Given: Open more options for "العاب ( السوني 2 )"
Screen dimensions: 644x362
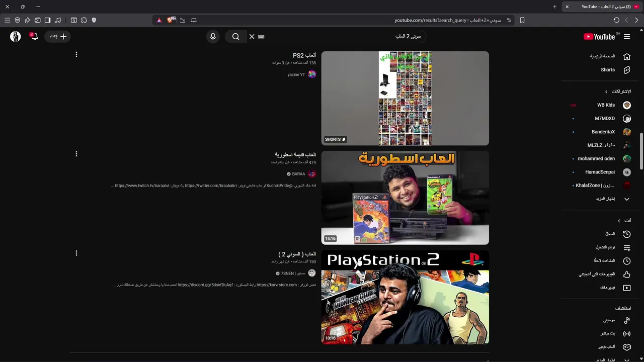Looking at the screenshot, I should tap(76, 253).
